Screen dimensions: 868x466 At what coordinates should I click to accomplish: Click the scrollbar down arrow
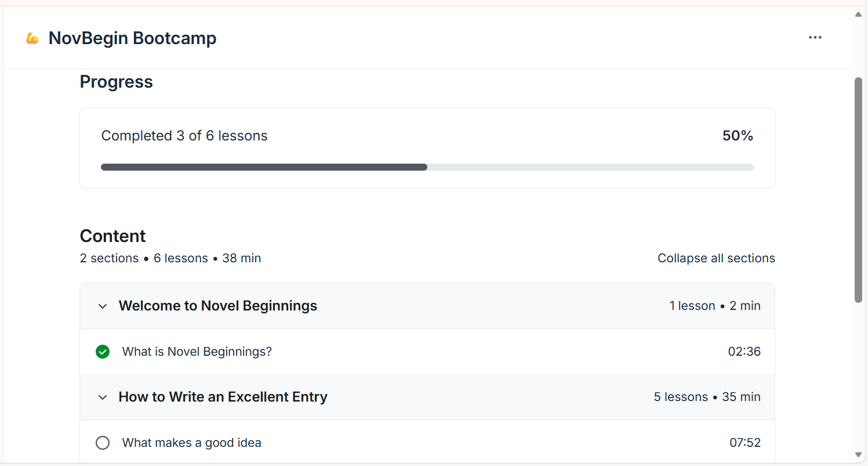click(x=859, y=454)
